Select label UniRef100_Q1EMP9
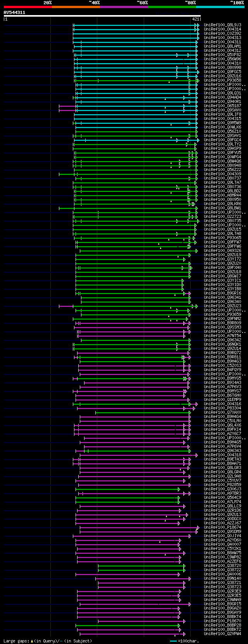The height and width of the screenshot is (644, 248). (x=222, y=399)
